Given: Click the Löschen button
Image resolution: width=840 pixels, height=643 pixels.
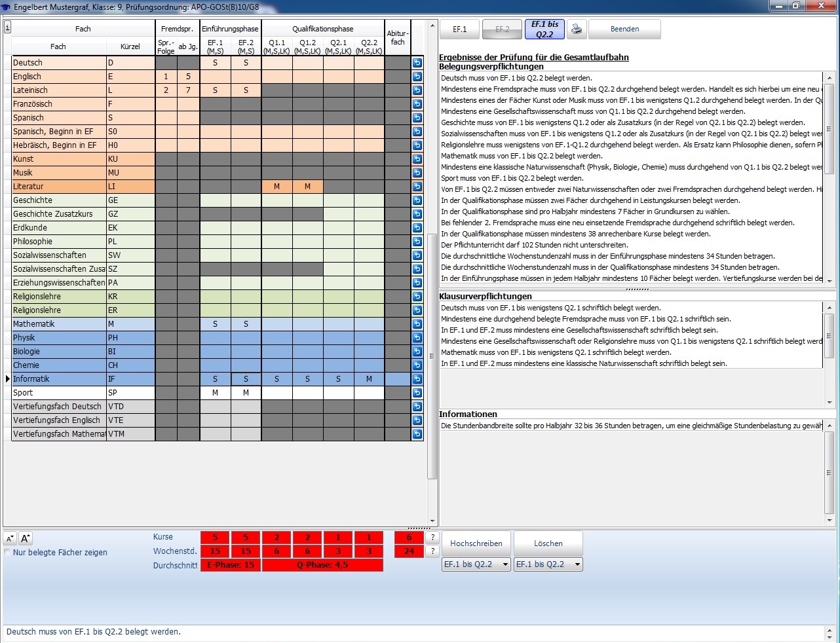Looking at the screenshot, I should [x=548, y=543].
